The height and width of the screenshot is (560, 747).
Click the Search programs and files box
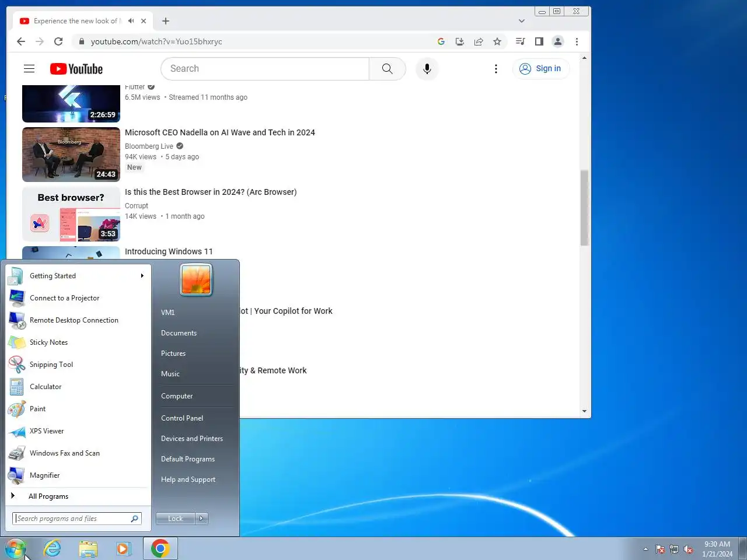point(77,519)
